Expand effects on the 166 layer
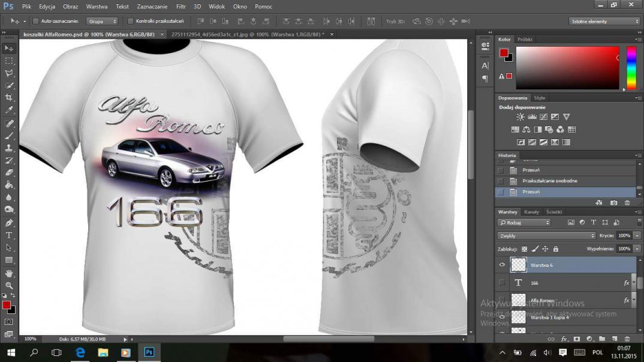The width and height of the screenshot is (644, 362). pos(634,283)
